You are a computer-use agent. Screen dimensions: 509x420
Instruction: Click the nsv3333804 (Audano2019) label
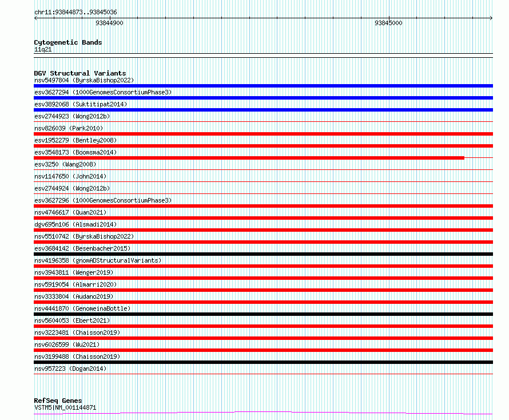click(x=74, y=296)
